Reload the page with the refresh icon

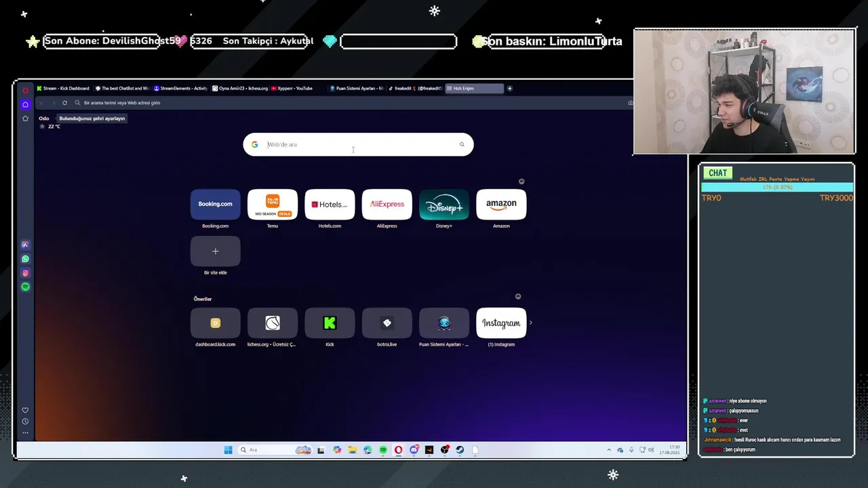click(x=64, y=103)
